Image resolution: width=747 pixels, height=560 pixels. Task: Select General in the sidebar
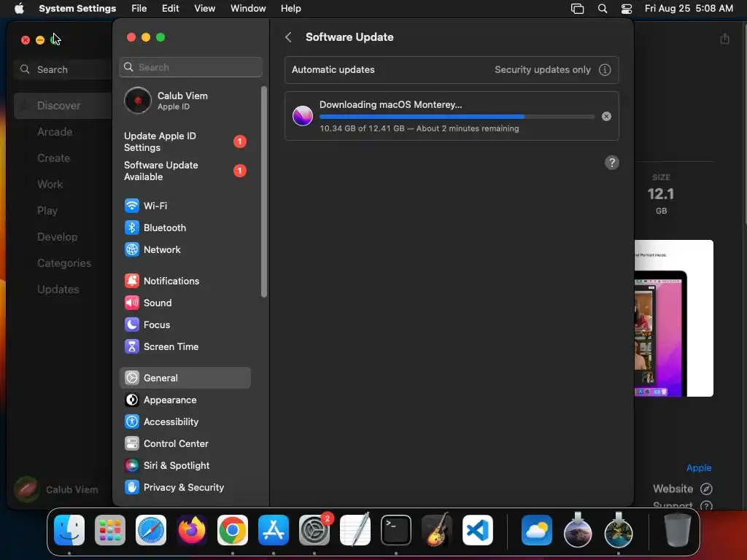(185, 378)
